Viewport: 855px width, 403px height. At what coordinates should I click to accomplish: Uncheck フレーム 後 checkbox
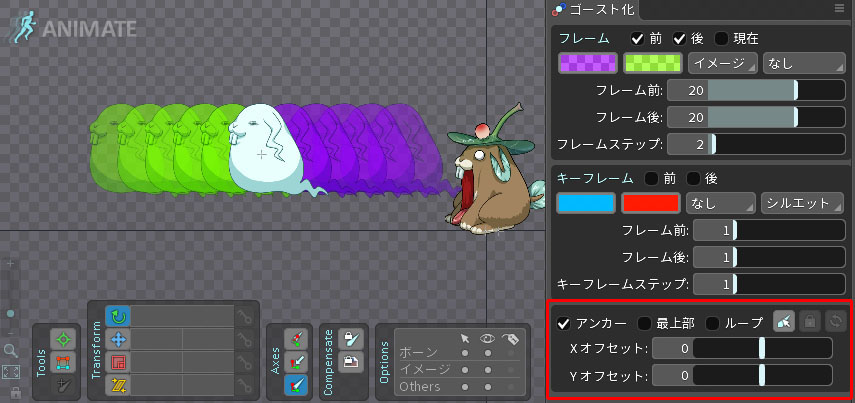click(679, 39)
